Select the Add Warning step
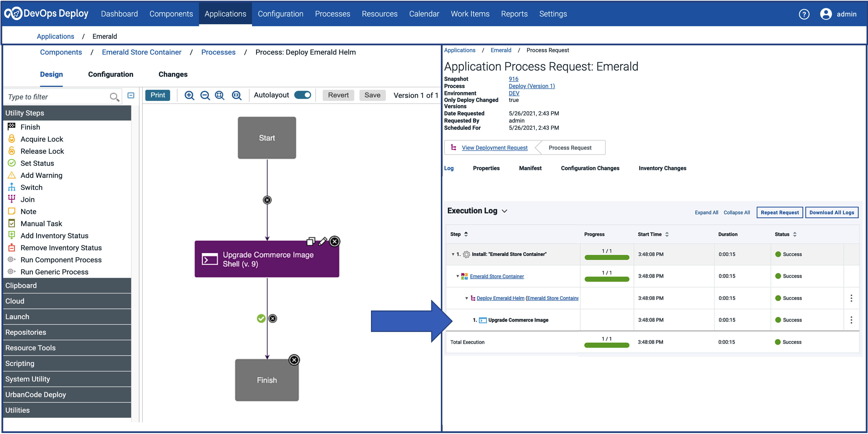The height and width of the screenshot is (434, 868). pos(35,175)
